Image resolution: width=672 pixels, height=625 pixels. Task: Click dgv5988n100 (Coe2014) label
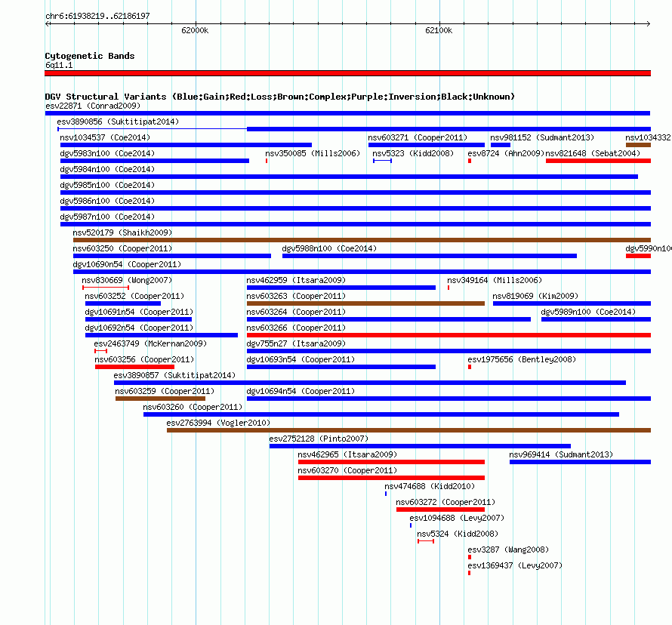(x=329, y=248)
